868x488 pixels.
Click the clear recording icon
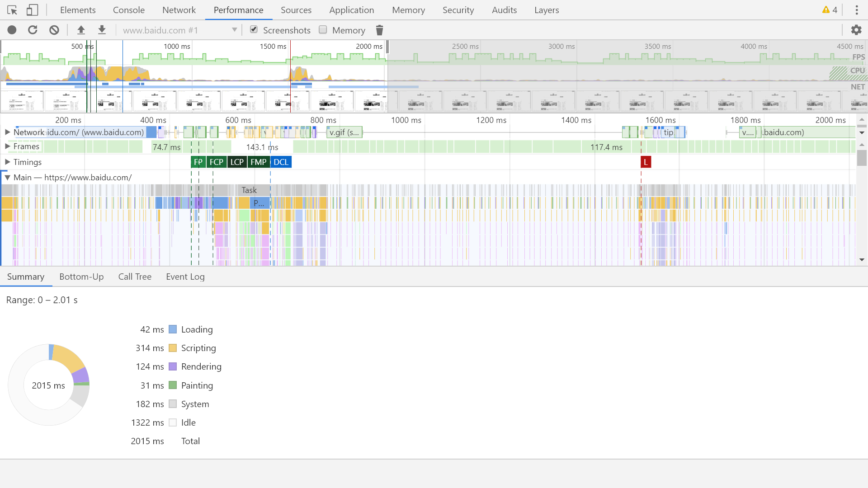pyautogui.click(x=54, y=30)
